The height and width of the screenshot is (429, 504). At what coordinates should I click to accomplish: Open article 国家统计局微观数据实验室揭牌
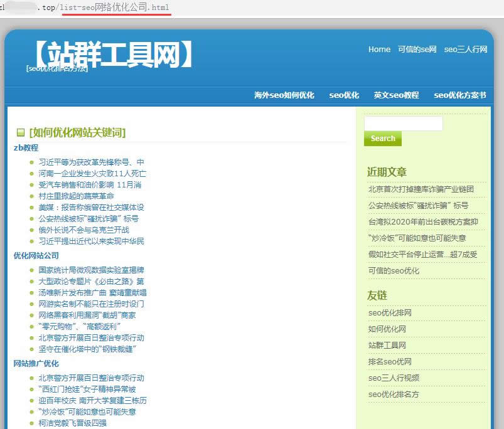point(92,270)
